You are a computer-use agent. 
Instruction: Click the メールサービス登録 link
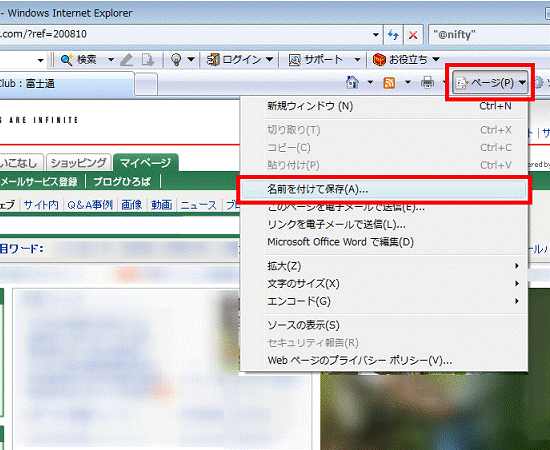point(39,182)
